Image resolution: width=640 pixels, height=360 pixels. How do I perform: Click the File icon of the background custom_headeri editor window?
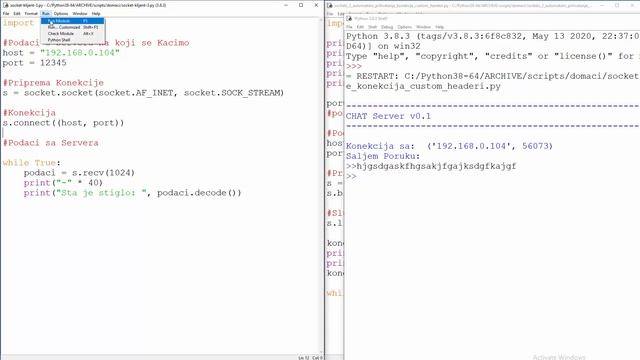point(330,6)
